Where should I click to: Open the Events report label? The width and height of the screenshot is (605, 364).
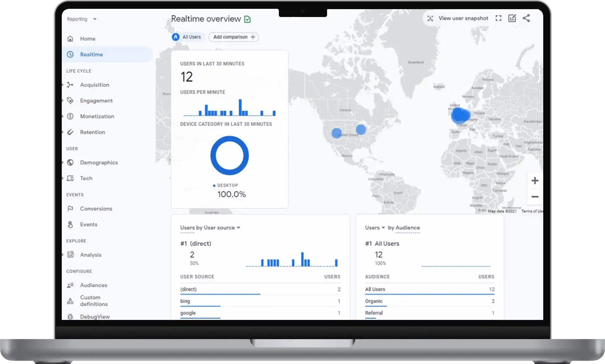pos(89,224)
